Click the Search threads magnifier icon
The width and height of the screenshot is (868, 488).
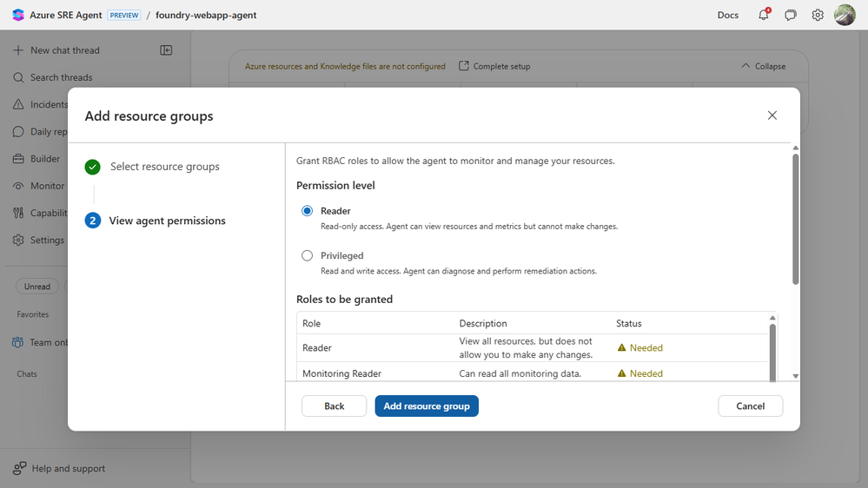click(x=18, y=77)
